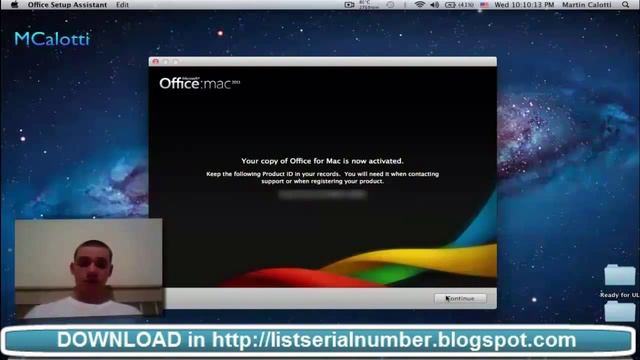Select the Ready for UL desktop folder
Screen dimensions: 640x360
(x=620, y=280)
